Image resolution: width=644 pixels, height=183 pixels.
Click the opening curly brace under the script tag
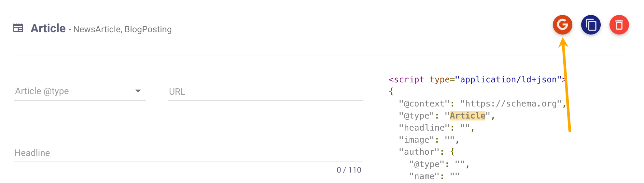[391, 92]
